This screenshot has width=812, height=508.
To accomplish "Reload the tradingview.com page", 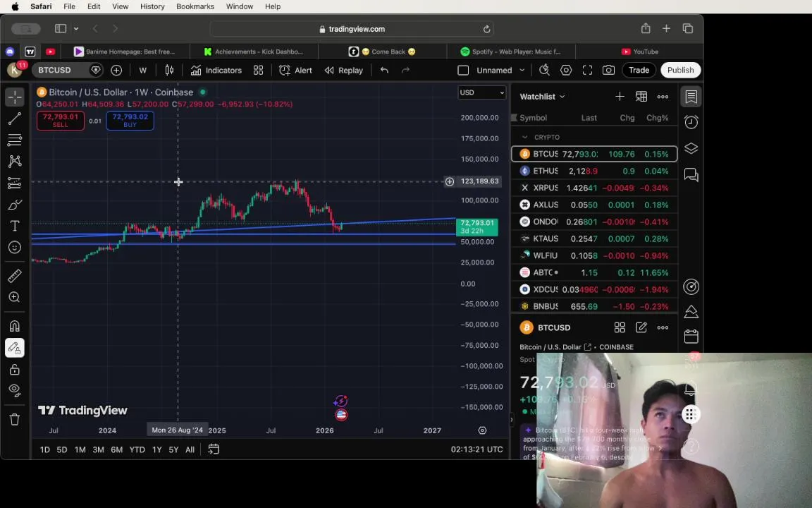I will pyautogui.click(x=486, y=29).
